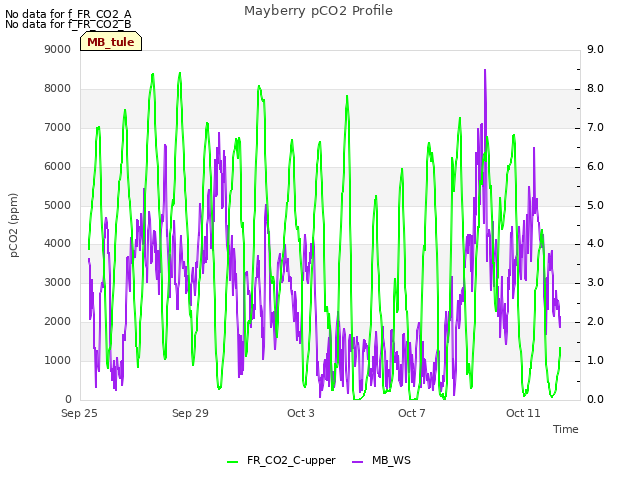The image size is (640, 480).
Task: Toggle the FR_CO2_C-upper legend entry
Action: [x=281, y=460]
